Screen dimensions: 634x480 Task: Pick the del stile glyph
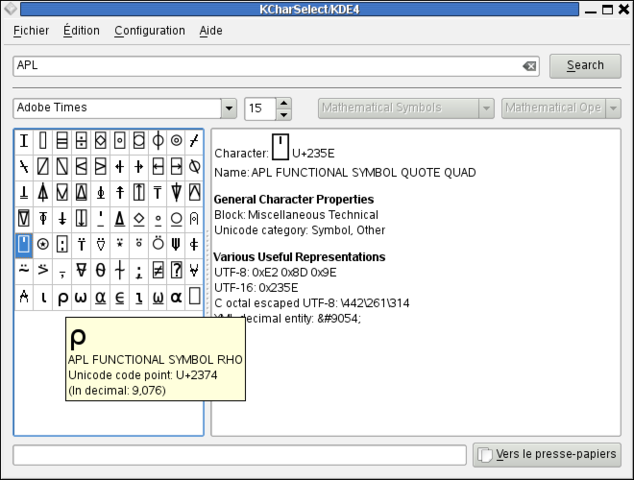pos(176,192)
